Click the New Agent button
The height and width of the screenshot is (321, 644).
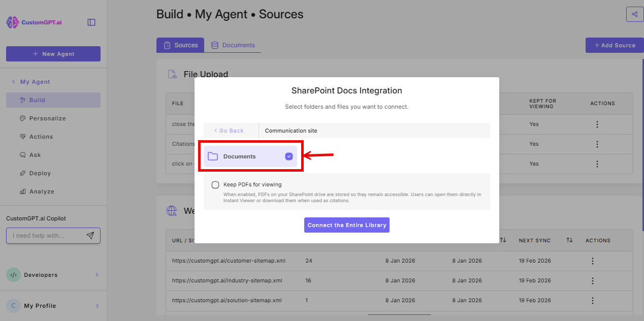pyautogui.click(x=53, y=54)
